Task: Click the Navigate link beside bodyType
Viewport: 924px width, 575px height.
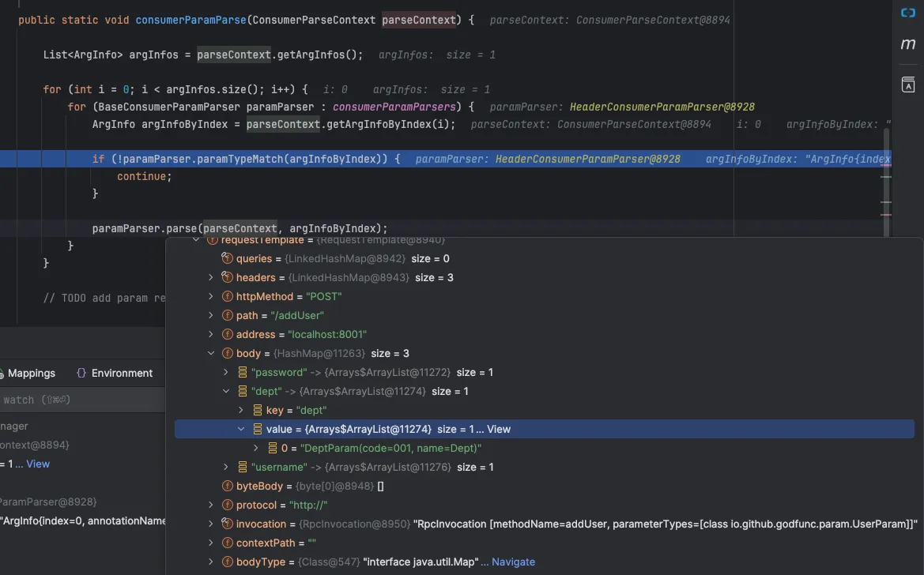Action: (x=513, y=562)
